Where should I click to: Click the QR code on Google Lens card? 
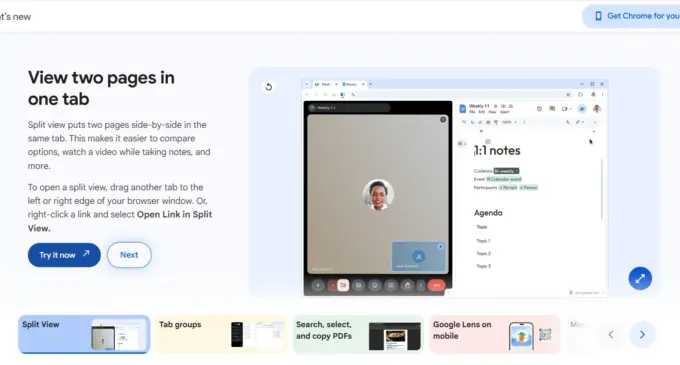pos(545,334)
